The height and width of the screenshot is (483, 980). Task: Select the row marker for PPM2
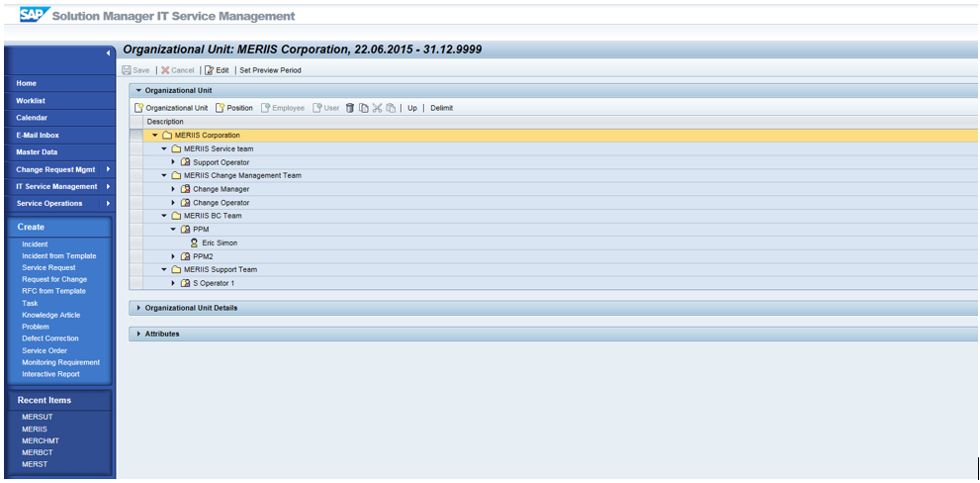point(135,256)
